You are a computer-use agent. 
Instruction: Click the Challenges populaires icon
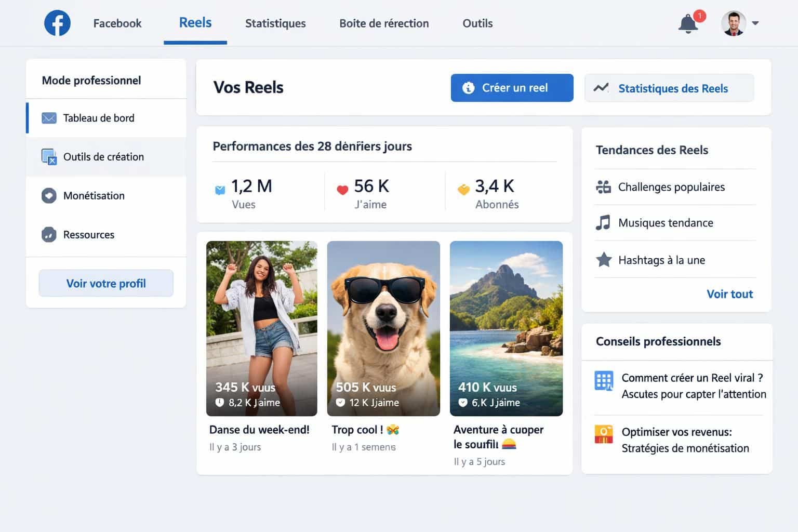603,187
